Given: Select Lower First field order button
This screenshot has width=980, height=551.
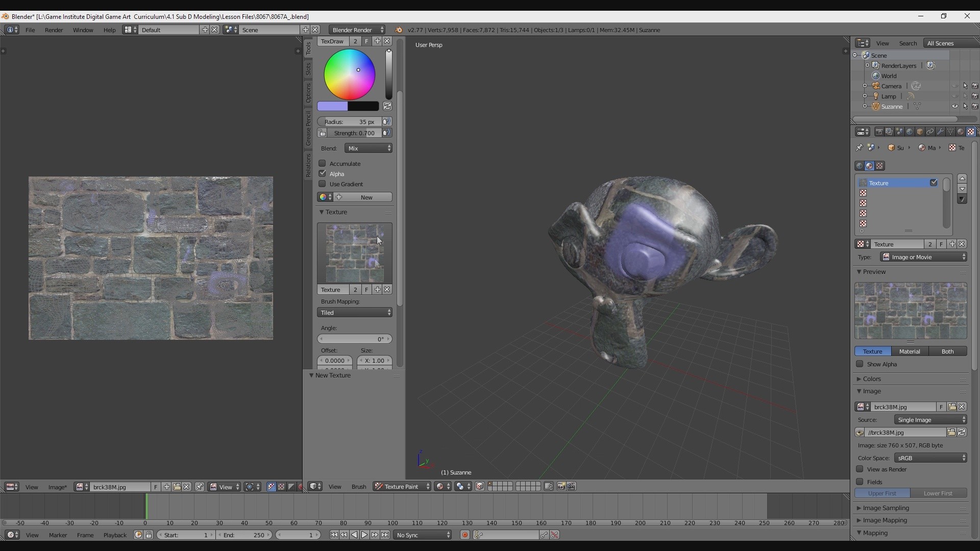Looking at the screenshot, I should (938, 493).
